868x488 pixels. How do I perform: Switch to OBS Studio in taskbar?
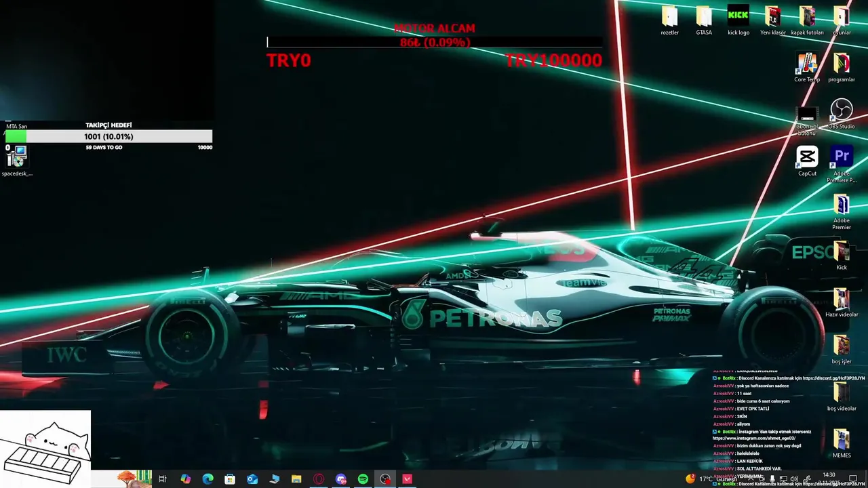385,479
